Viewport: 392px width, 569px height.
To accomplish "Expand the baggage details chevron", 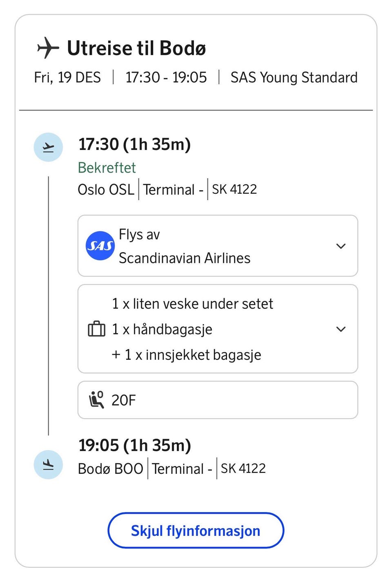I will pyautogui.click(x=341, y=329).
